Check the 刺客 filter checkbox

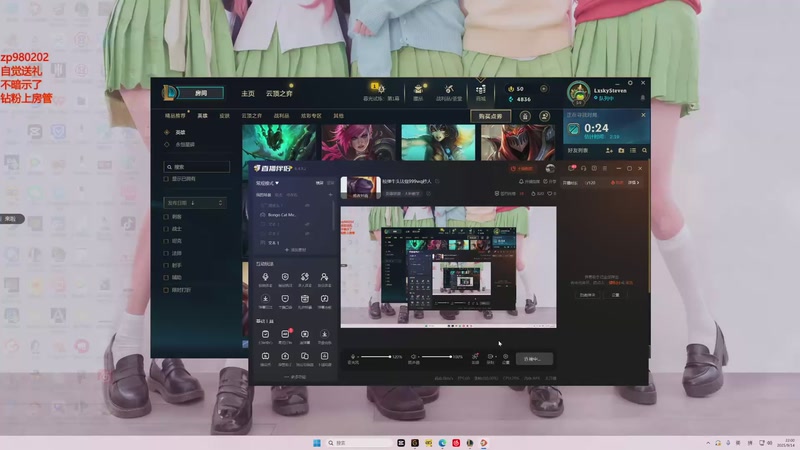[166, 217]
